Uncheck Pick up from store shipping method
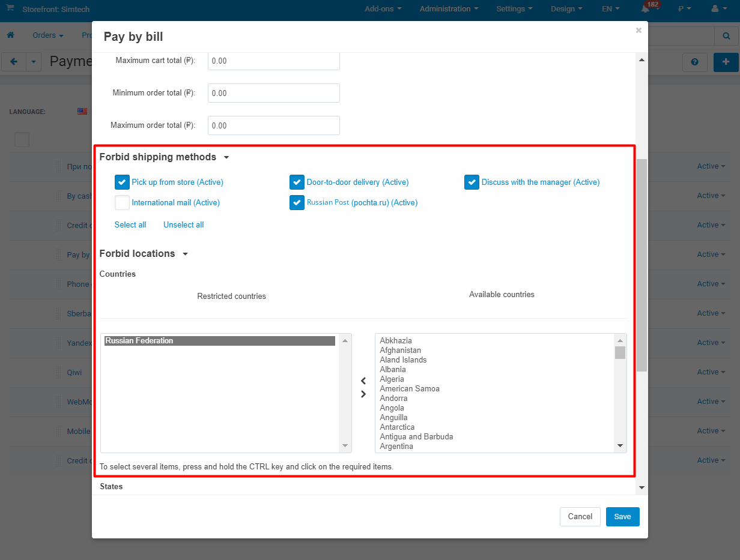Image resolution: width=740 pixels, height=560 pixels. tap(122, 182)
